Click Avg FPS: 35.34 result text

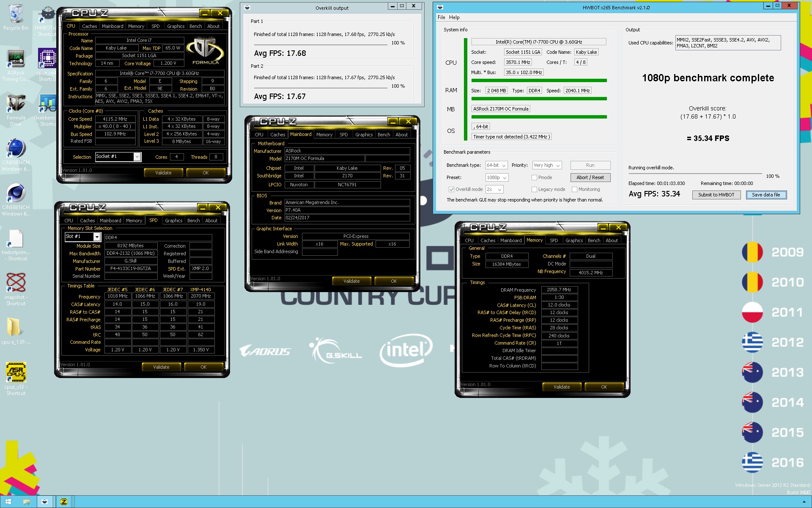click(x=654, y=194)
